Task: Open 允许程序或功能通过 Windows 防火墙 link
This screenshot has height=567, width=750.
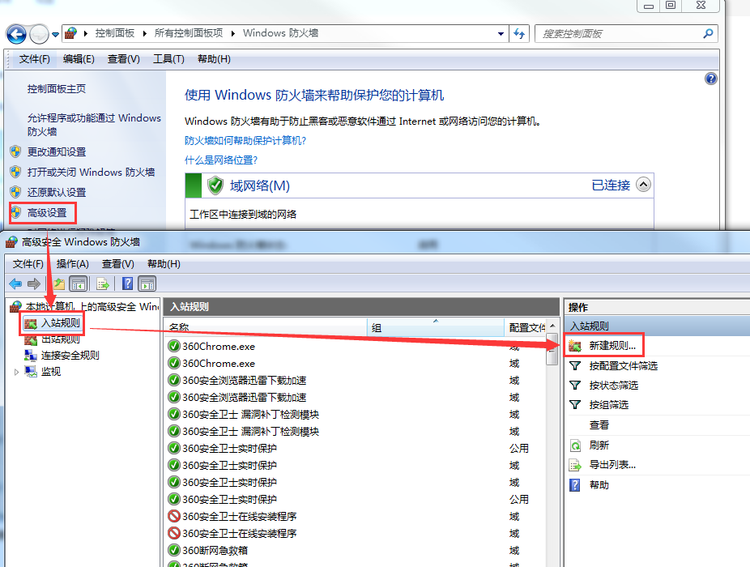Action: point(94,124)
